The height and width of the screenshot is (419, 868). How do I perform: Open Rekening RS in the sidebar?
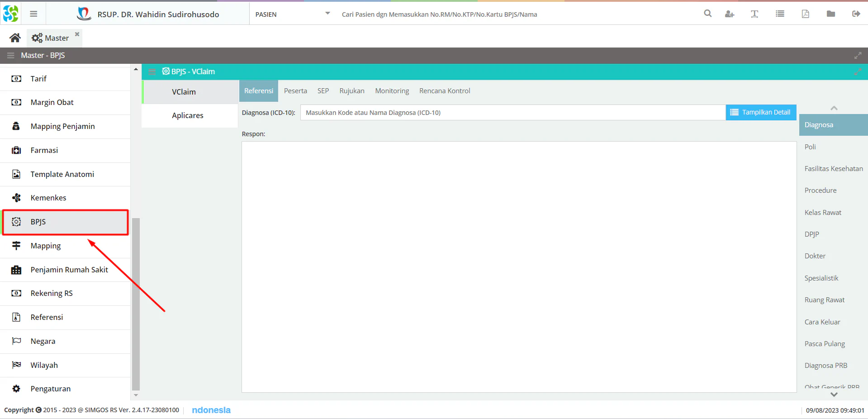tap(65, 293)
